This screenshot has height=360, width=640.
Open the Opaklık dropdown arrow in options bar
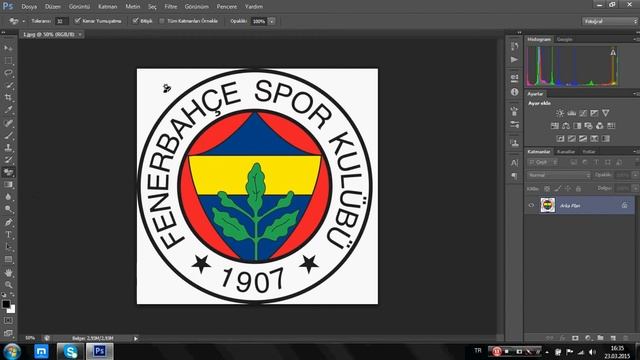pyautogui.click(x=271, y=21)
